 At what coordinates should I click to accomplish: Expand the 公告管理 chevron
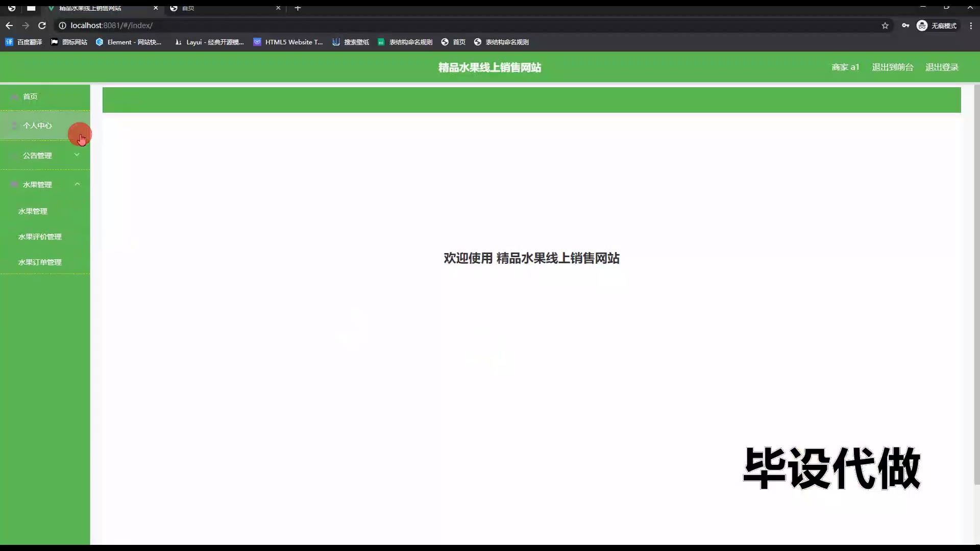pos(77,155)
